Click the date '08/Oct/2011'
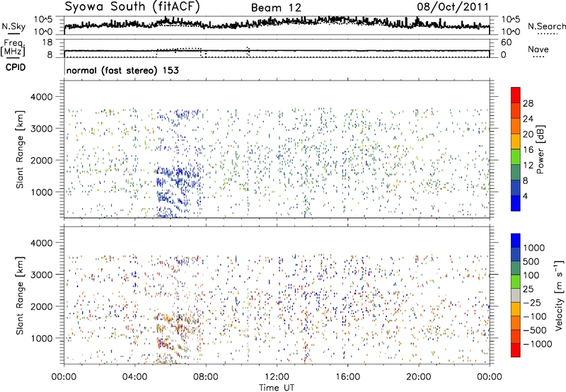The height and width of the screenshot is (392, 566). [x=453, y=7]
